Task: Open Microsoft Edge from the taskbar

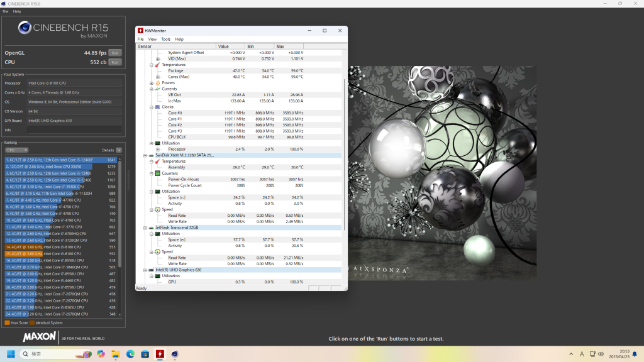Action: (130, 354)
